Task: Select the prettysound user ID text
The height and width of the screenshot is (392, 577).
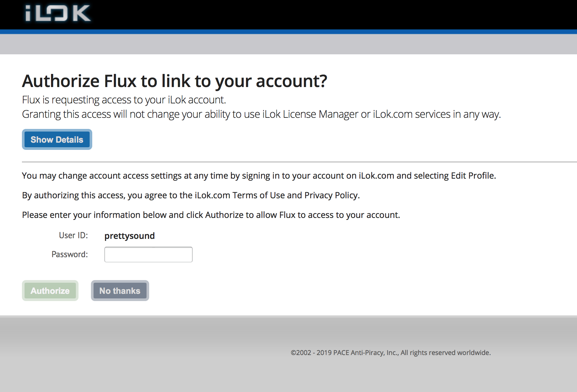Action: tap(130, 236)
